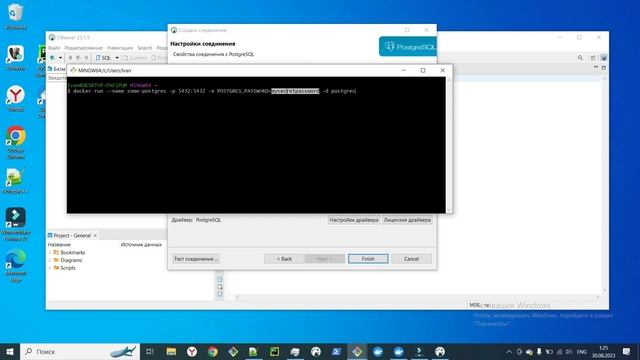Expand the Scripts tree node
The width and height of the screenshot is (640, 360).
click(50, 268)
